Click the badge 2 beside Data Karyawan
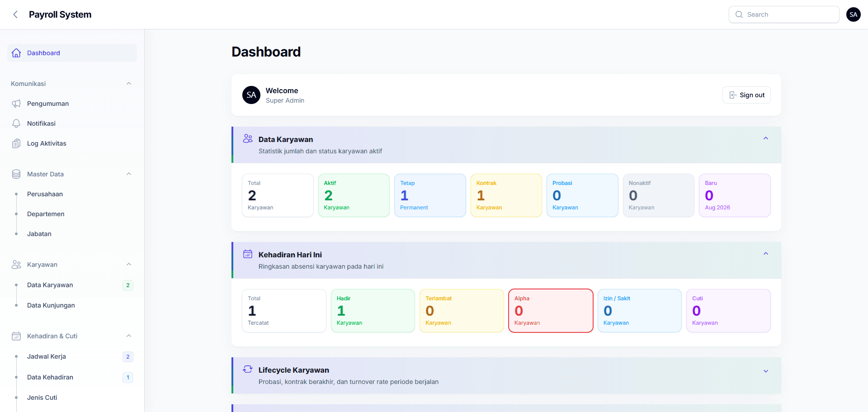Screen dimensions: 868x412 128,285
